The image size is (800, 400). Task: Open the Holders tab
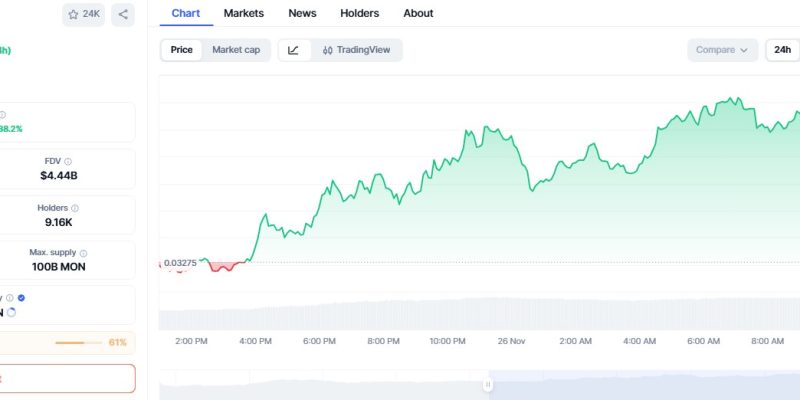coord(359,13)
